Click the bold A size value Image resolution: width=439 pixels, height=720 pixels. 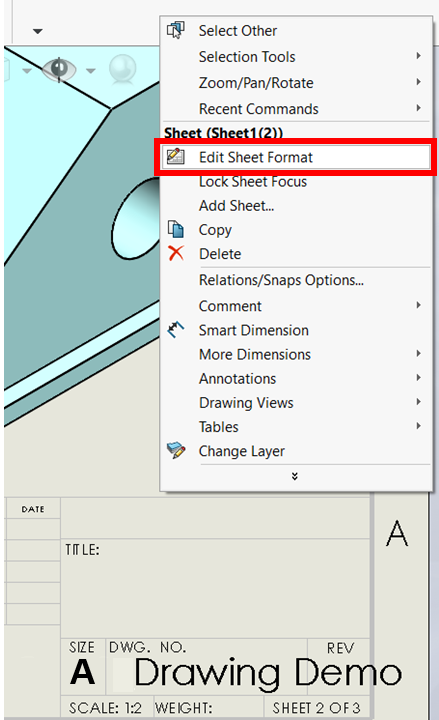(x=83, y=672)
